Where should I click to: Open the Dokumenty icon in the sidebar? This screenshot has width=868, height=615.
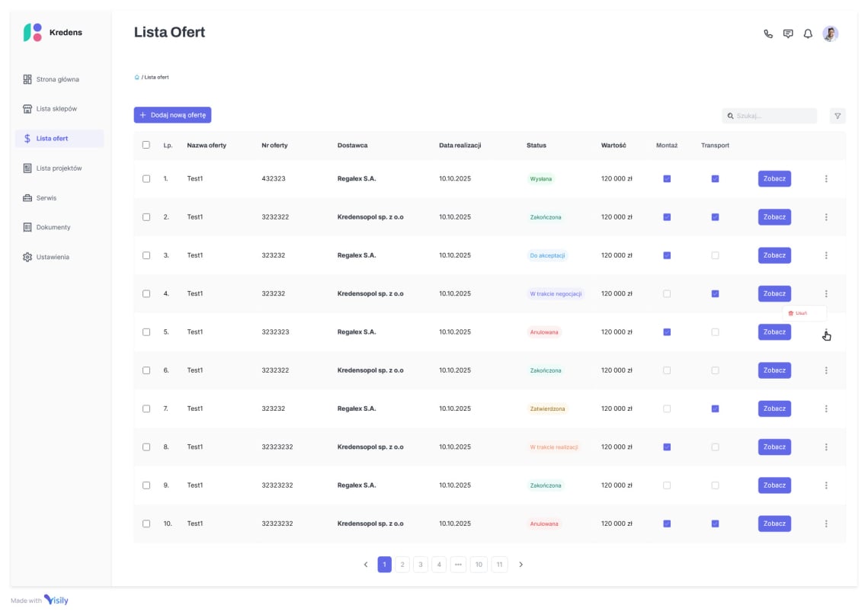click(x=28, y=227)
